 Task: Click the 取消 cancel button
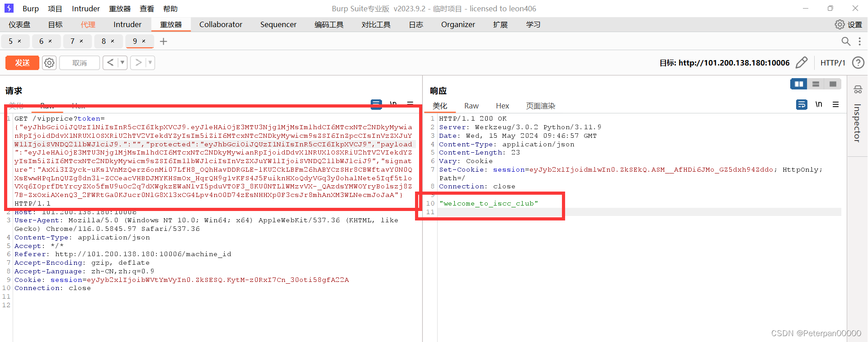80,63
